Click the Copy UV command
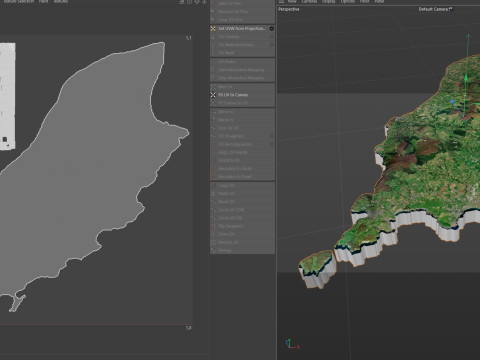Viewport: 480px width, 360px height. click(242, 186)
